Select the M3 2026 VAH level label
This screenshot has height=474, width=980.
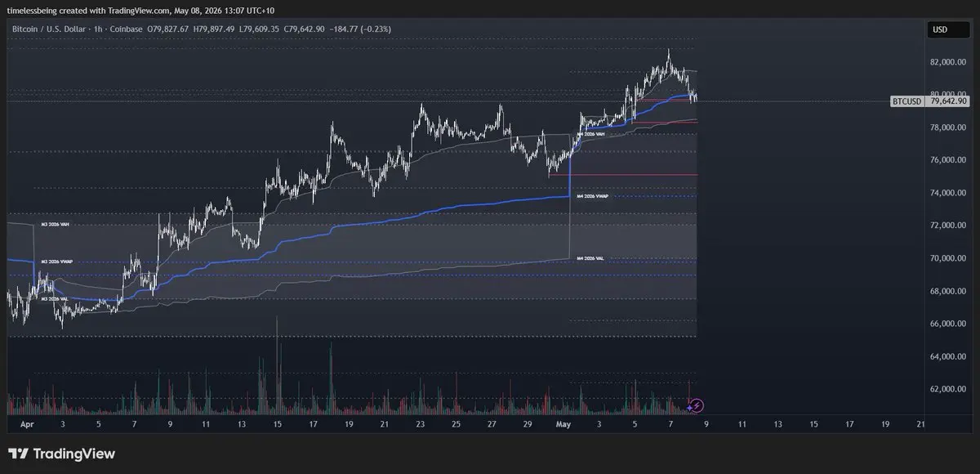click(x=56, y=223)
